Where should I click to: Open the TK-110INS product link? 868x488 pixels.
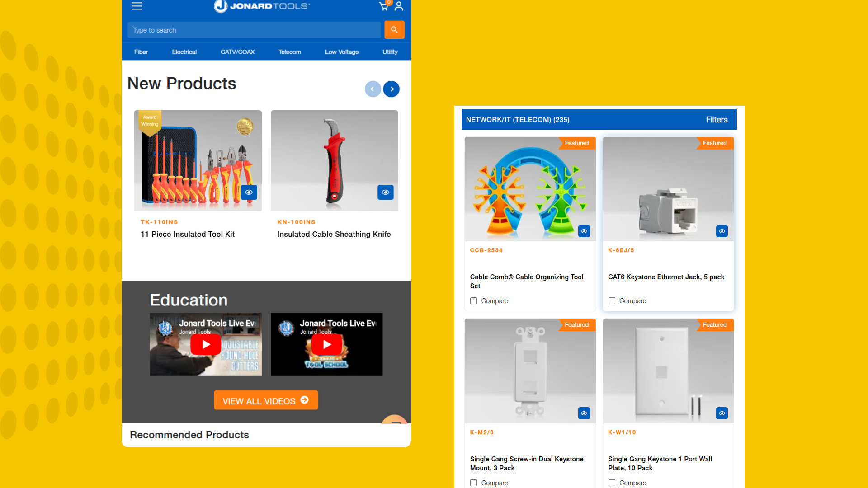pyautogui.click(x=159, y=222)
